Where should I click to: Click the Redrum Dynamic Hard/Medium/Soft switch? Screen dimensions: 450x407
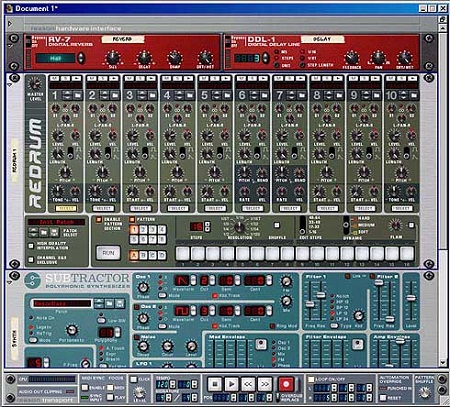point(346,224)
